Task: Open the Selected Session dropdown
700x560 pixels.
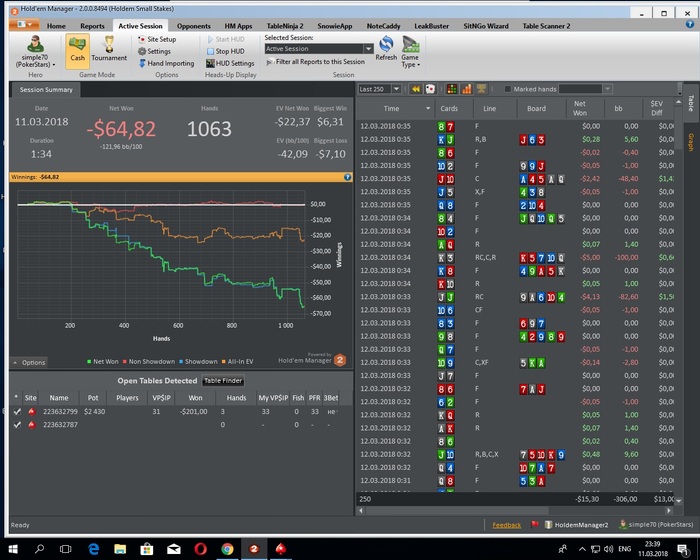Action: tap(368, 49)
